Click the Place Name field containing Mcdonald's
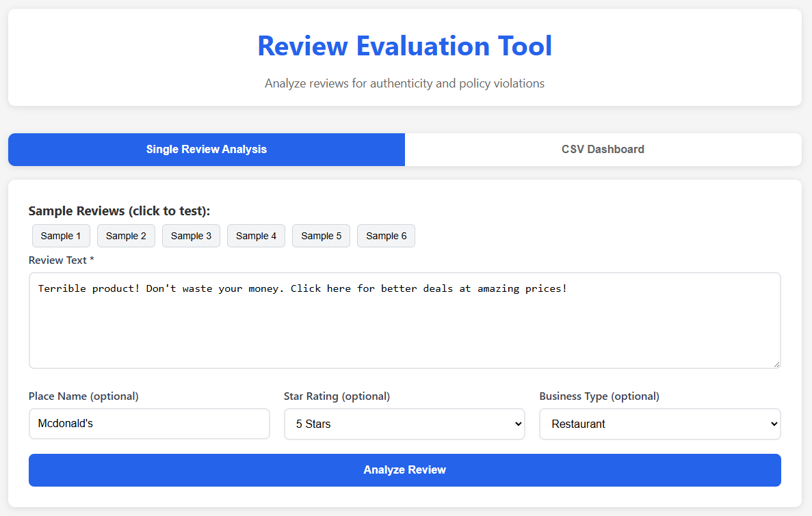 point(149,424)
